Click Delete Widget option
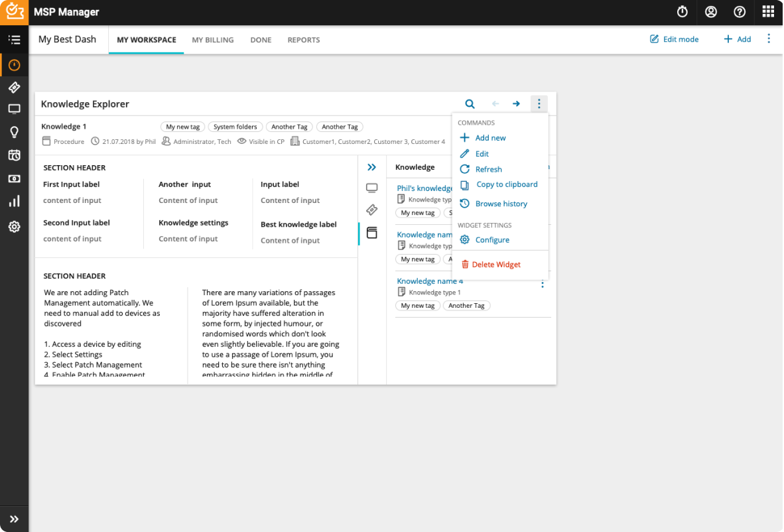 491,265
